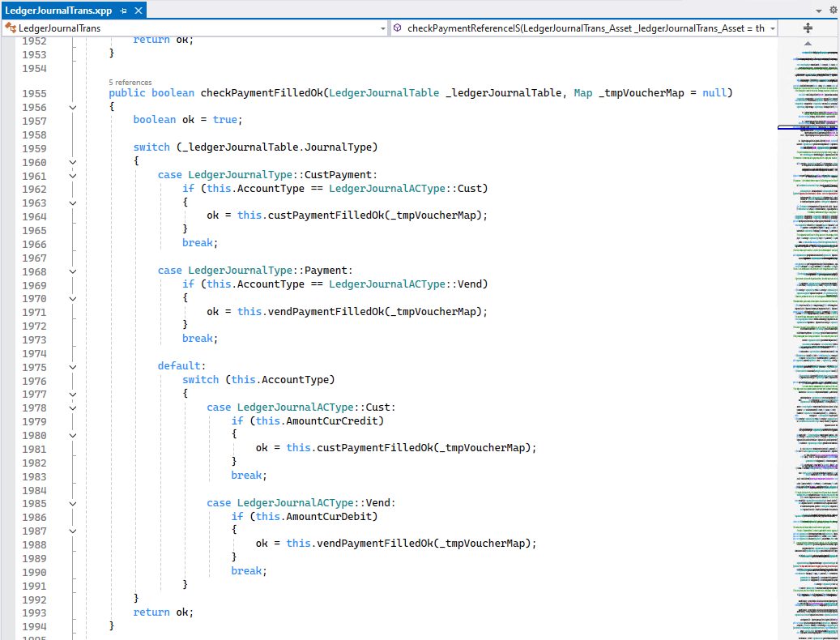Click LedgerJournalType::CustPayment case label
The height and width of the screenshot is (640, 840).
pos(279,175)
